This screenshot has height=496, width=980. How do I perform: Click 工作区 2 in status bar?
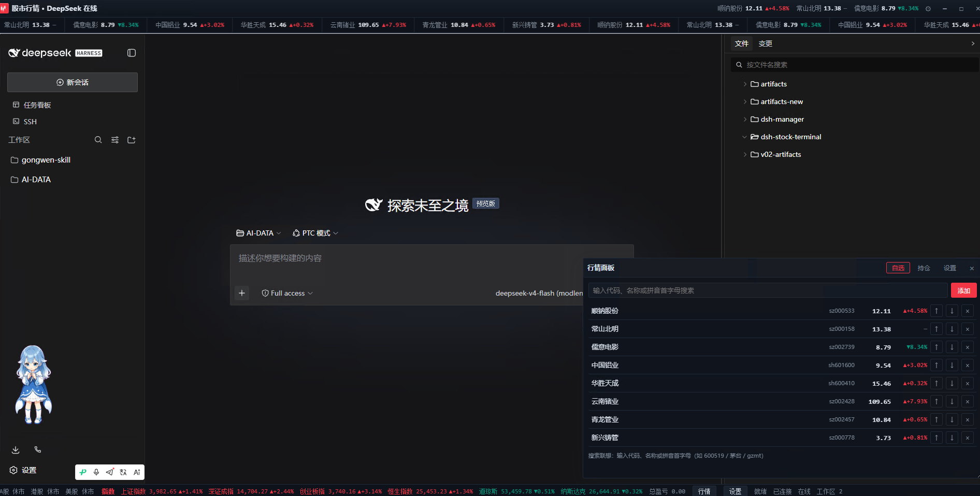pos(830,491)
